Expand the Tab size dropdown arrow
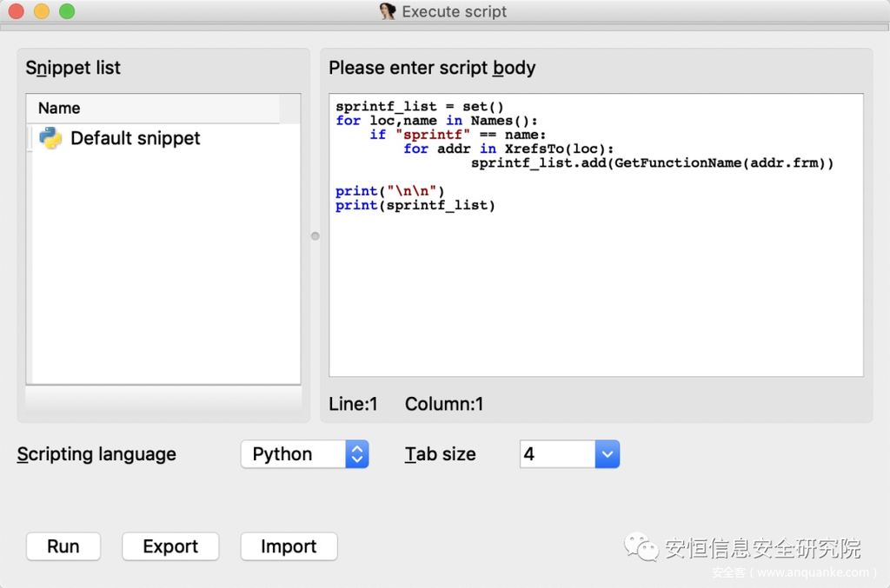 [608, 454]
